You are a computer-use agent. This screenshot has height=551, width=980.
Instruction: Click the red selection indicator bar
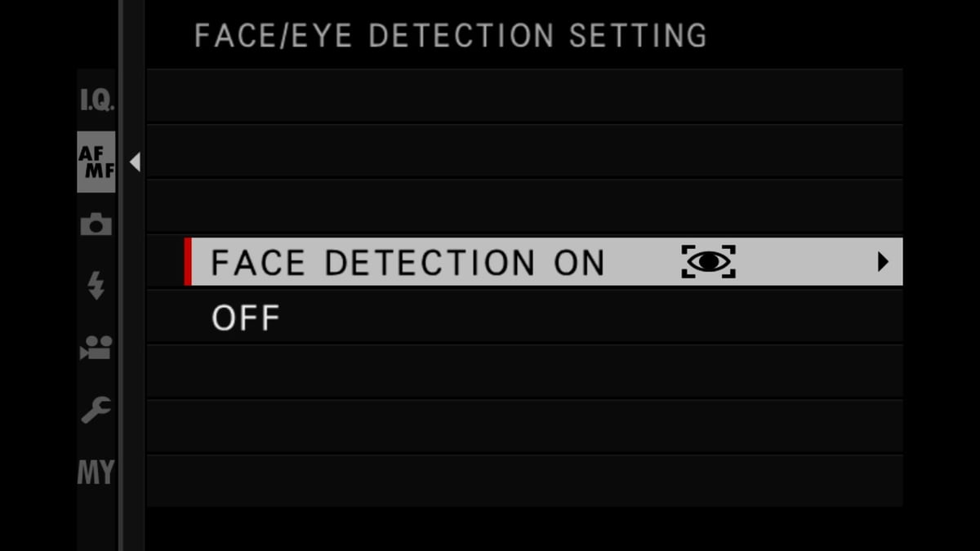(186, 262)
